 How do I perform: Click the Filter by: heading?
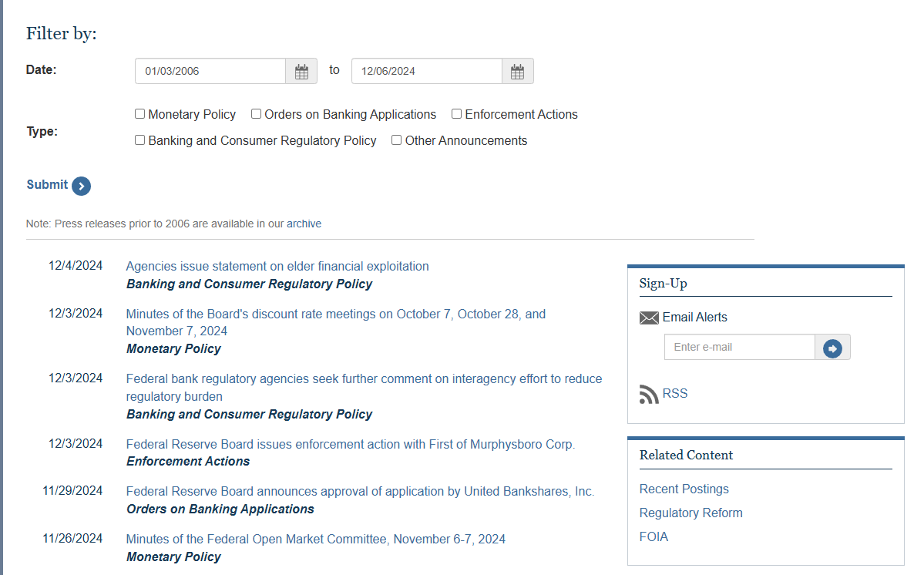pos(62,34)
